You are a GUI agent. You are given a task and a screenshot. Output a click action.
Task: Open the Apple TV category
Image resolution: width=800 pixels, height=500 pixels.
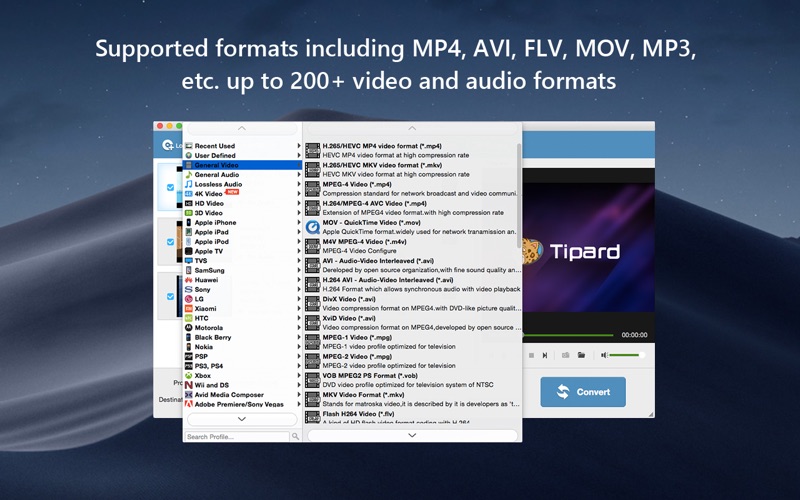242,251
